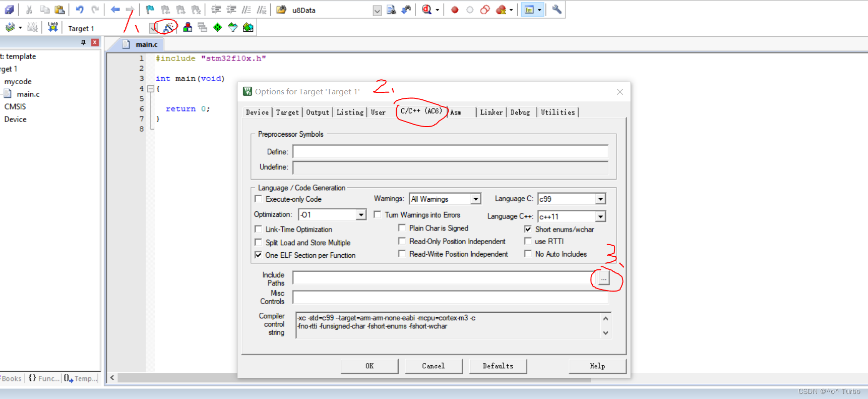Enable Read-Write Position Independent
Image resolution: width=868 pixels, height=399 pixels.
(x=402, y=254)
